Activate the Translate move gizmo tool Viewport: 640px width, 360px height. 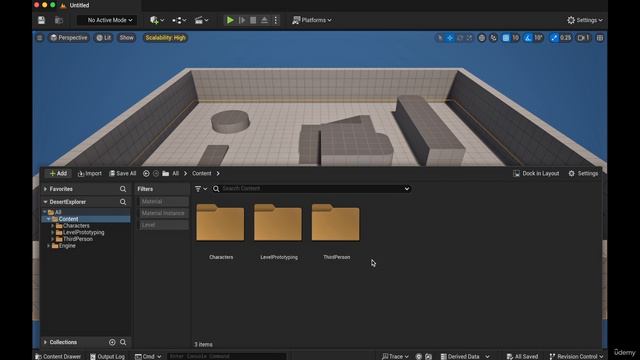[450, 38]
